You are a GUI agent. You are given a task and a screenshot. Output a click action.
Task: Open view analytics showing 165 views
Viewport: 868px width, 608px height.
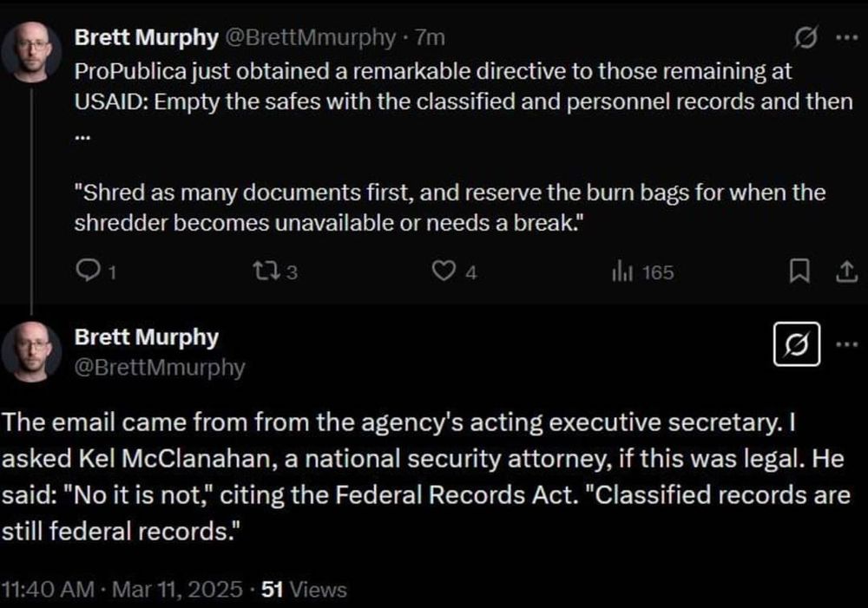tap(621, 272)
